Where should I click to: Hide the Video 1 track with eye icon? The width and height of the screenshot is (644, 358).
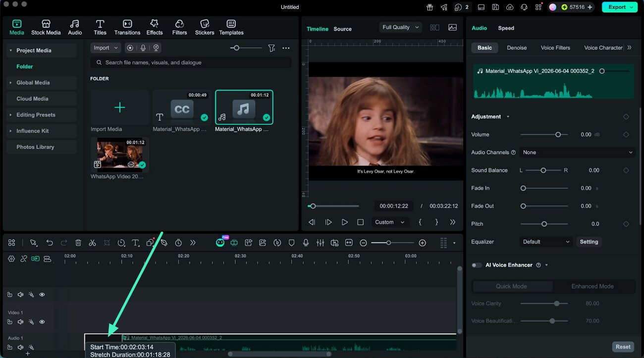pos(42,322)
